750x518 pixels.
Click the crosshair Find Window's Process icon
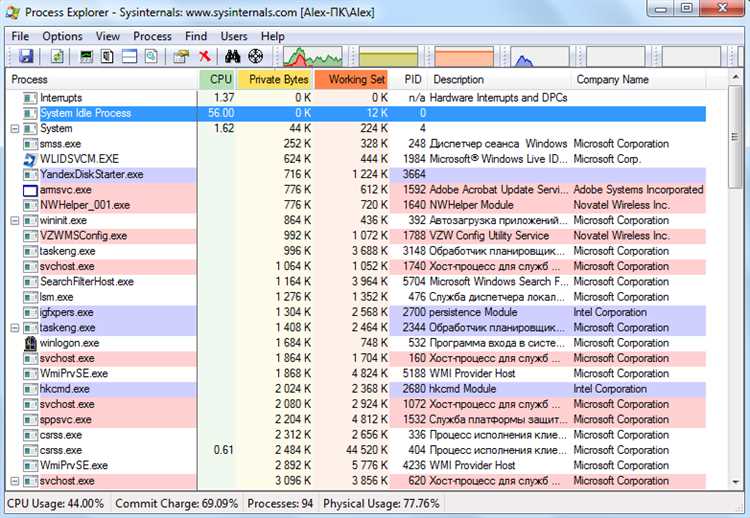tap(256, 56)
